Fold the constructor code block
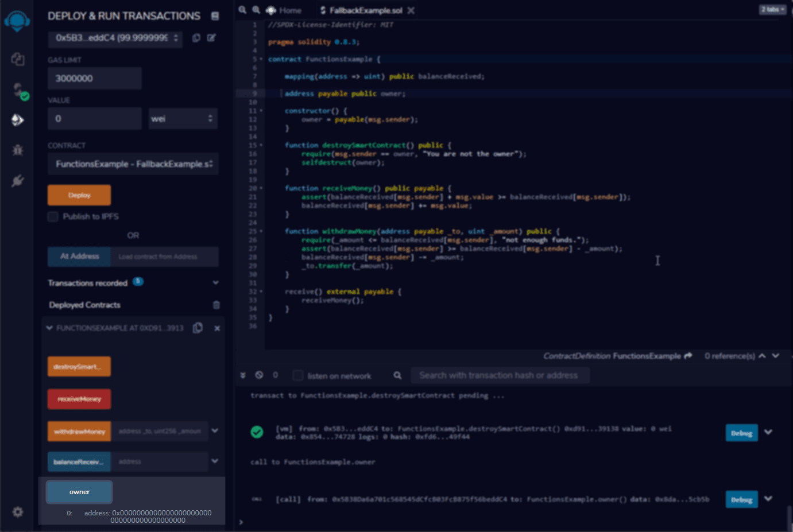The image size is (793, 532). click(x=261, y=111)
